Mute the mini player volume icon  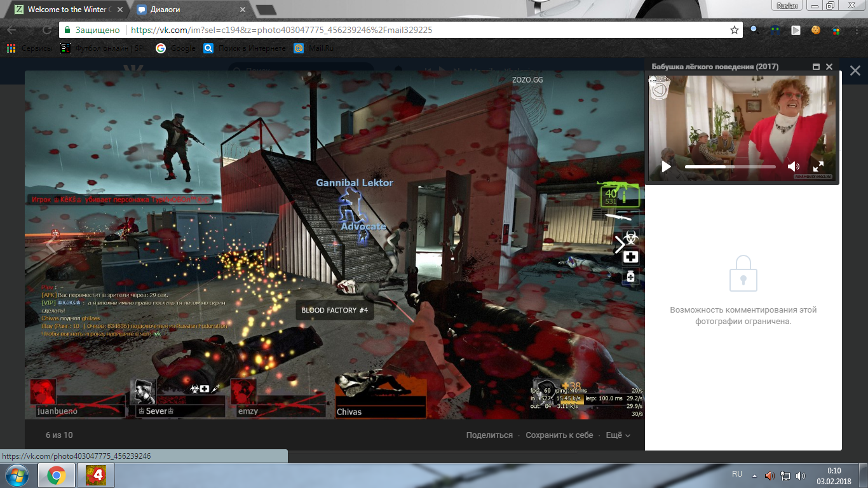click(x=793, y=166)
